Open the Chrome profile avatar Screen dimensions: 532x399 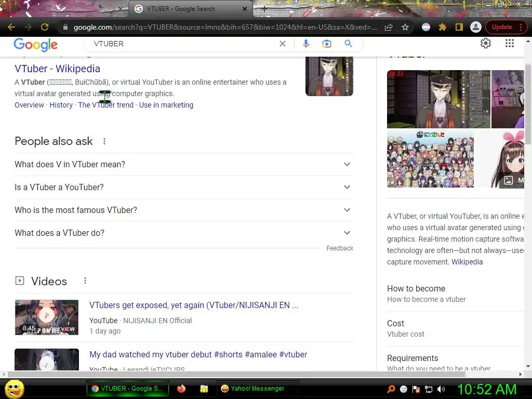(x=476, y=27)
